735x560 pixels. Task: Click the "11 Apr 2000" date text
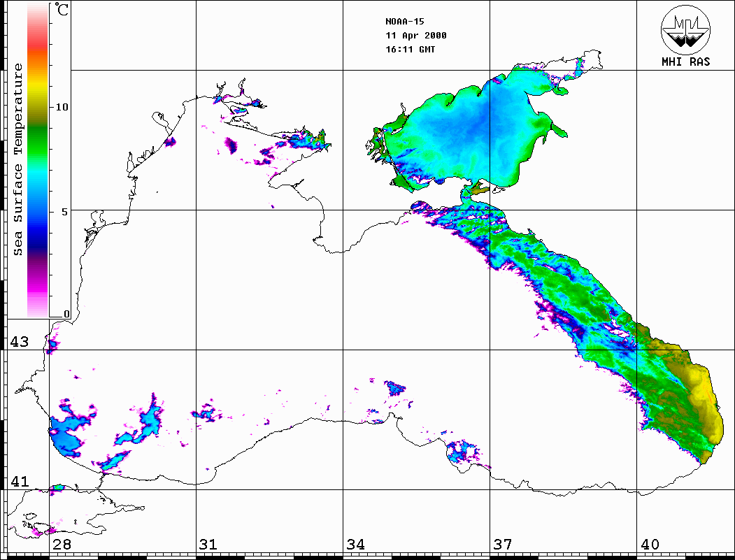tap(416, 36)
